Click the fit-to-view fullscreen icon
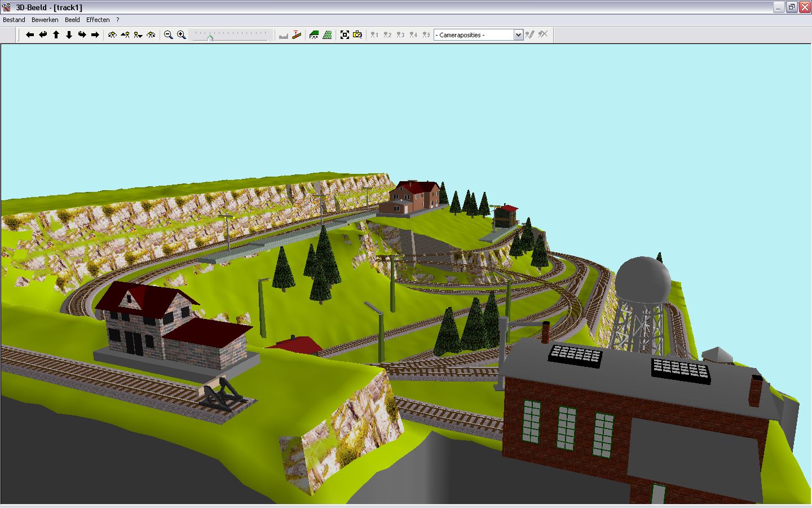812x508 pixels. tap(345, 35)
